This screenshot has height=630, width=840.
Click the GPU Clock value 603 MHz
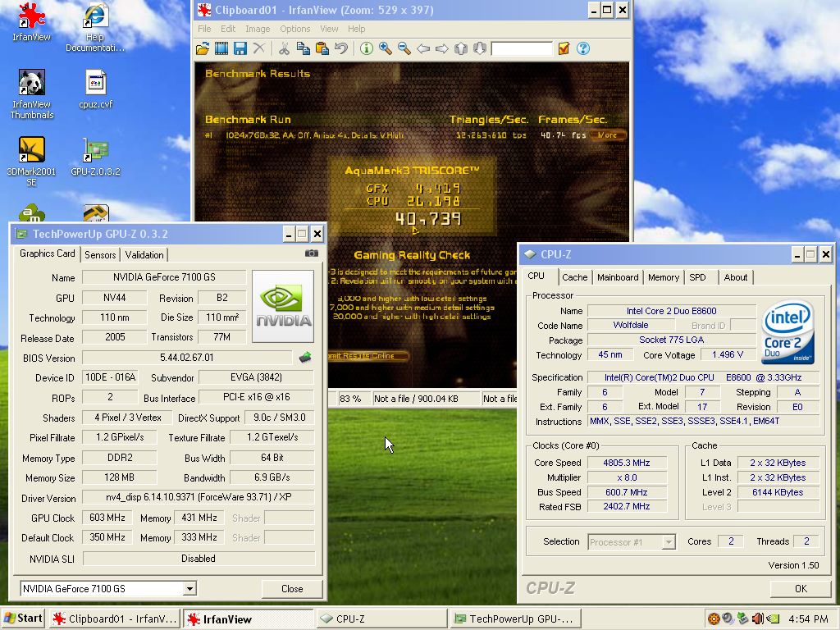pos(107,518)
